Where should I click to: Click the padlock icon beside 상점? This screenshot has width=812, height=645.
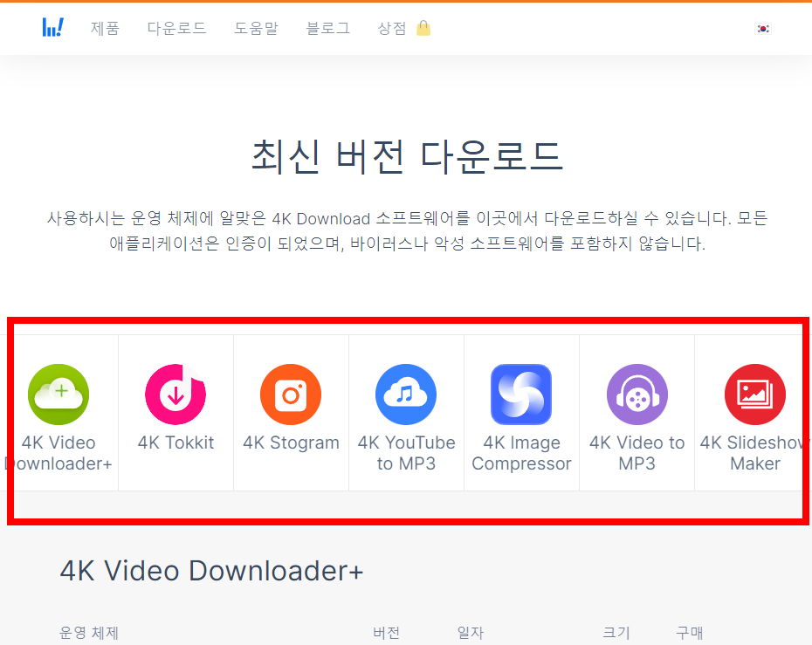[x=424, y=29]
